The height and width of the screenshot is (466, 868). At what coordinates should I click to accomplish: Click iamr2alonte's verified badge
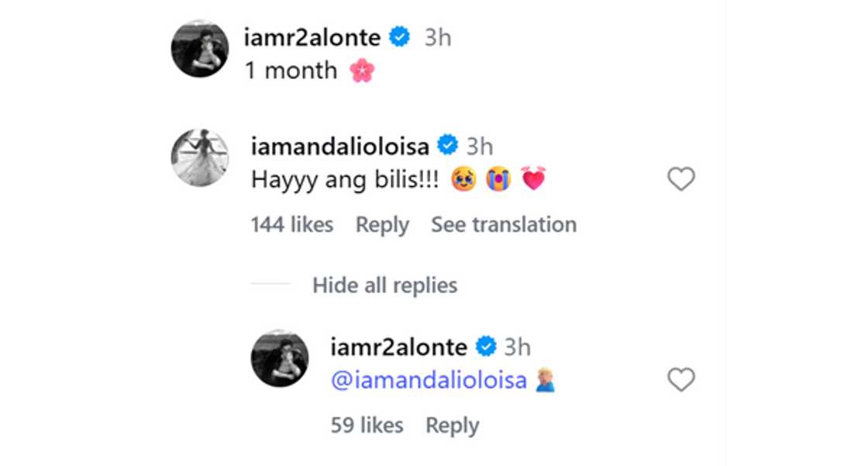401,36
